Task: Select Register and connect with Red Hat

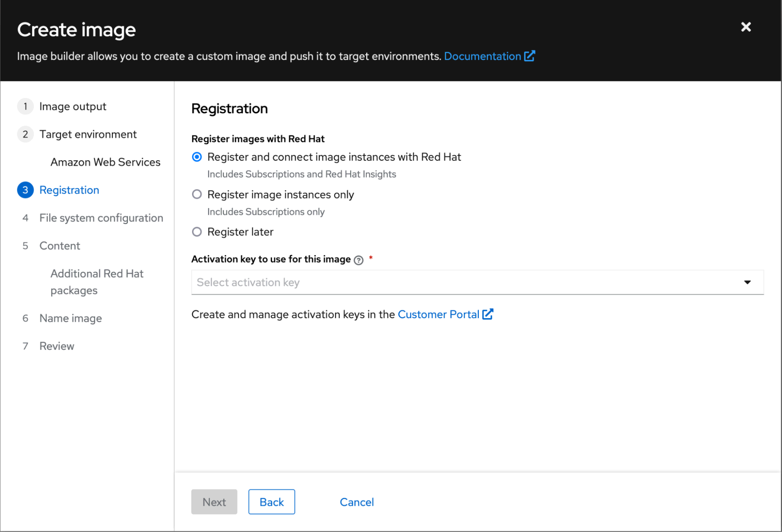Action: (197, 157)
